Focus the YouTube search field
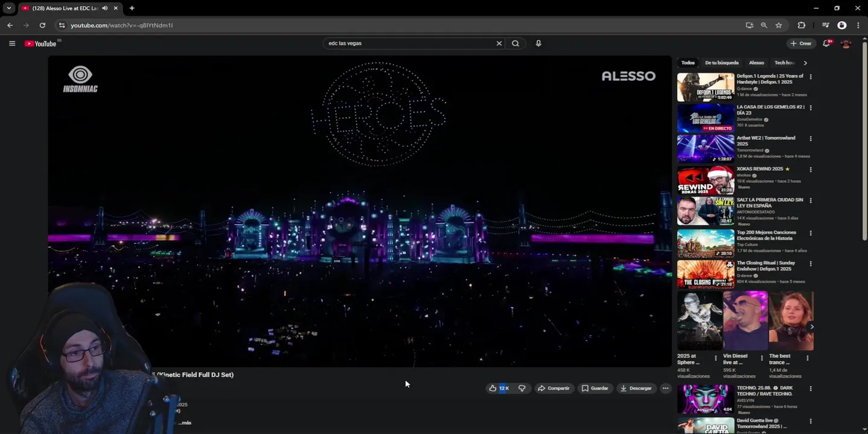The image size is (868, 434). pyautogui.click(x=410, y=43)
